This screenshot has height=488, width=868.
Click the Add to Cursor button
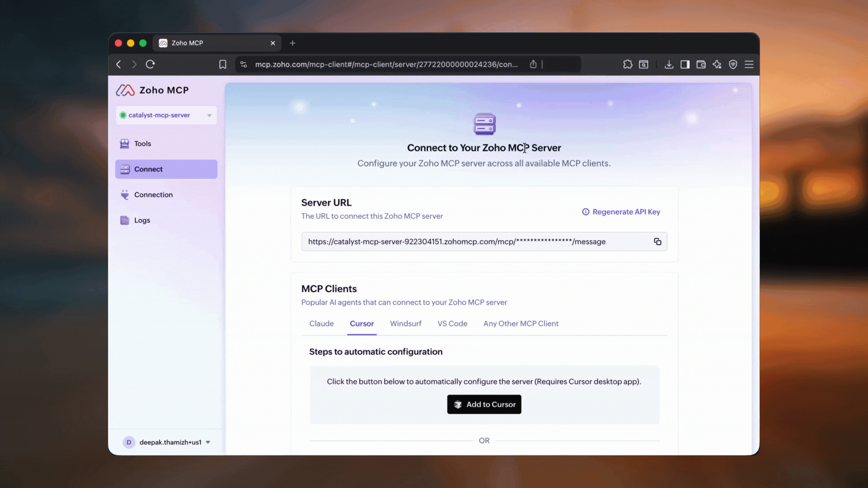coord(484,404)
